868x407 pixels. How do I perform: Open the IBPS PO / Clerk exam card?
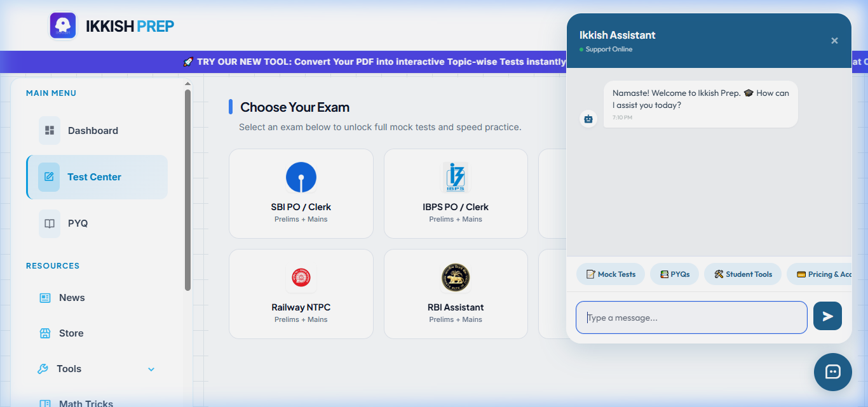tap(456, 194)
